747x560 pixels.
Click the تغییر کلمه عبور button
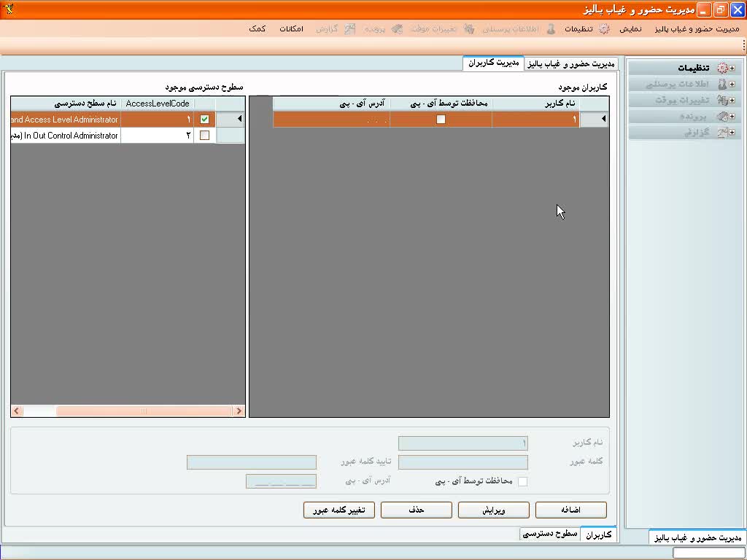click(339, 510)
